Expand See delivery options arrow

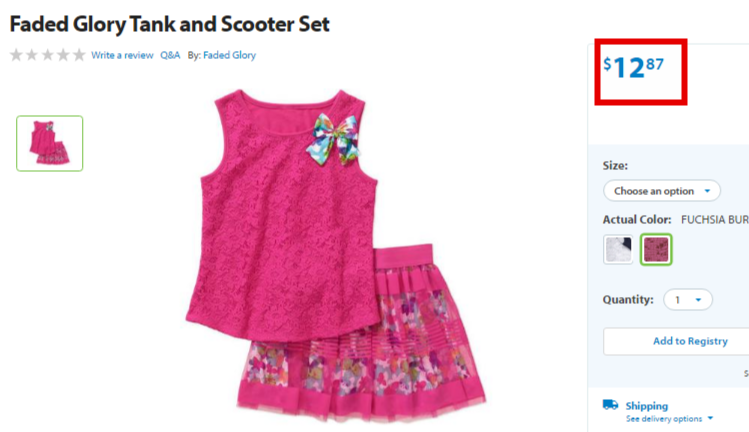point(710,418)
